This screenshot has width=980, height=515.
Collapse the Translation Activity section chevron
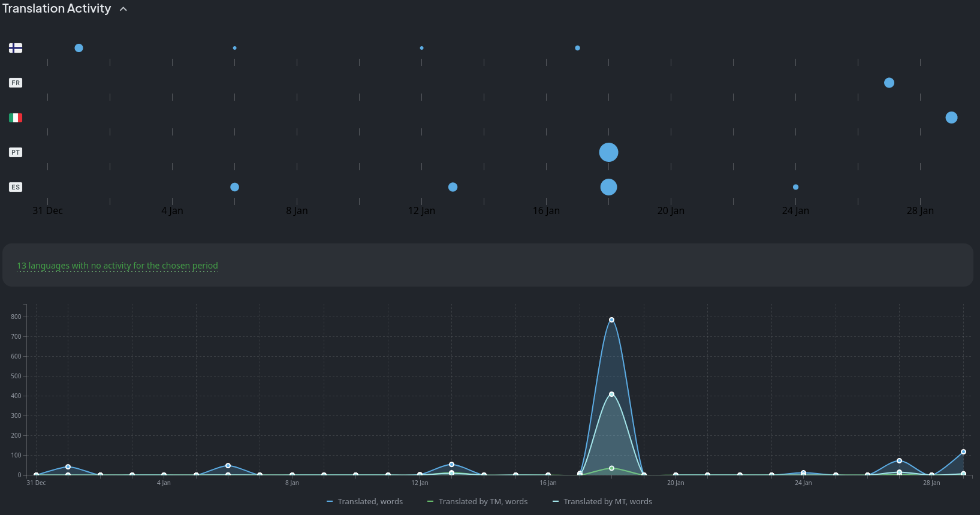pyautogui.click(x=123, y=9)
